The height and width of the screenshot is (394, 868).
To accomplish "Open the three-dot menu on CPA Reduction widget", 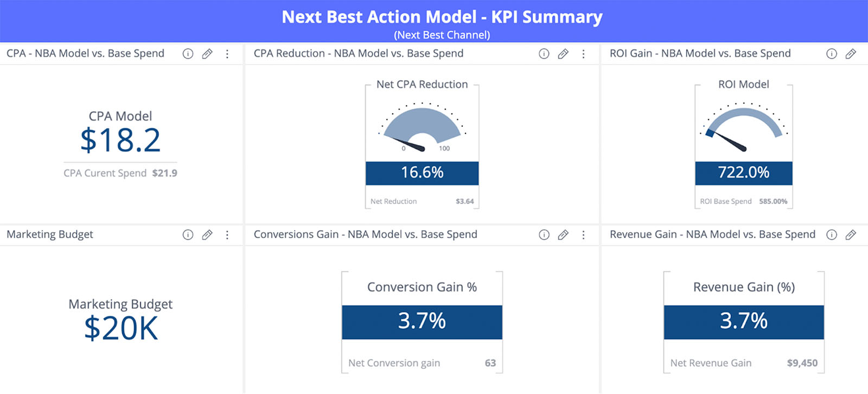I will point(584,54).
